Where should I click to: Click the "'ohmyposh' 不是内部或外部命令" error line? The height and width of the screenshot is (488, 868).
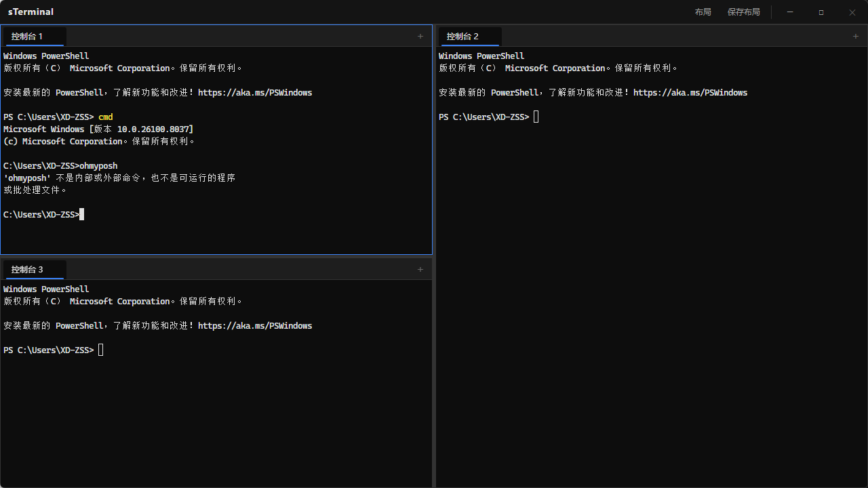coord(119,178)
